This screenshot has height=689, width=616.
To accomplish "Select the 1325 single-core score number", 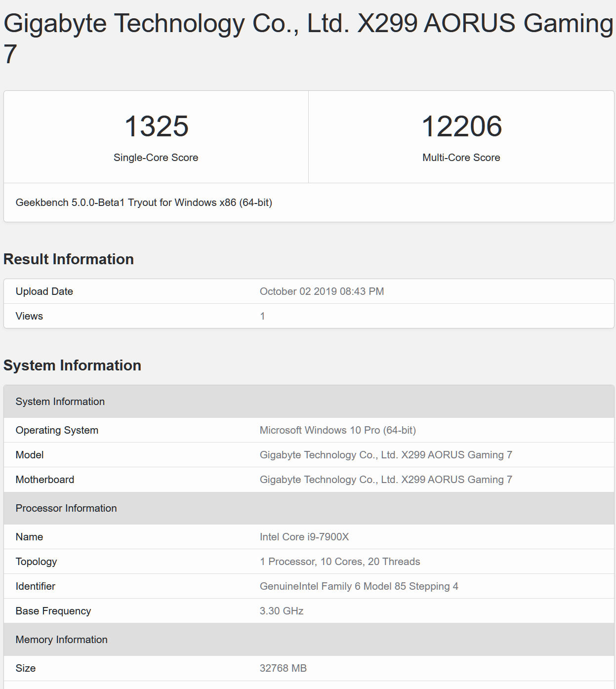I will 156,126.
